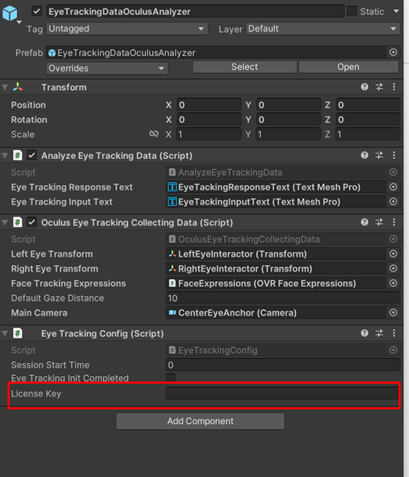The height and width of the screenshot is (477, 409).
Task: Disable the GameObject active checkbox
Action: [x=37, y=12]
